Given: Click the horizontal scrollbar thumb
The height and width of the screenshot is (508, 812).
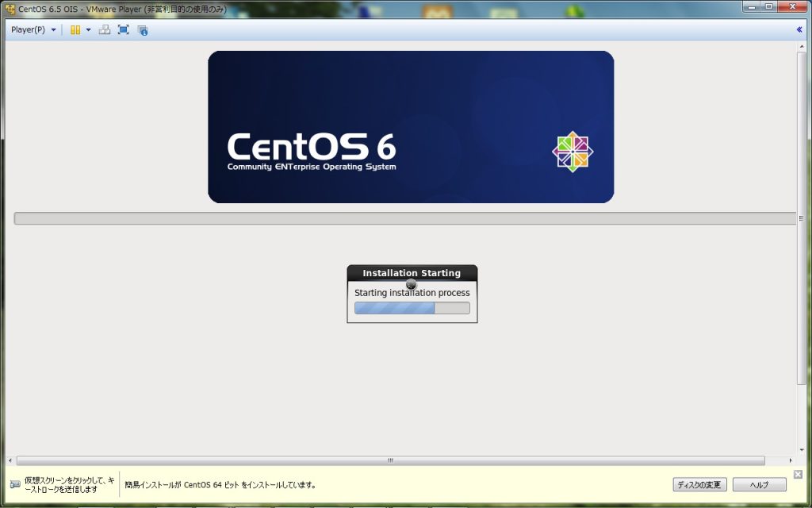Looking at the screenshot, I should tap(391, 460).
